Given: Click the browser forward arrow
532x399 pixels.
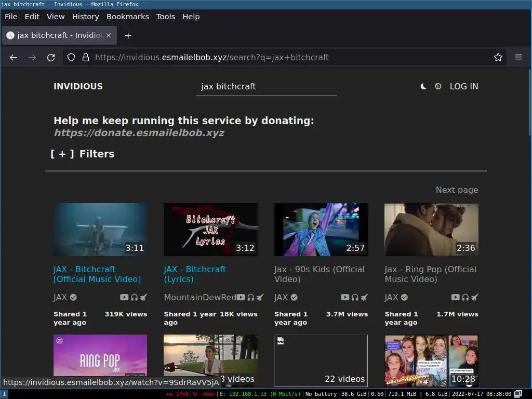Looking at the screenshot, I should [x=32, y=57].
